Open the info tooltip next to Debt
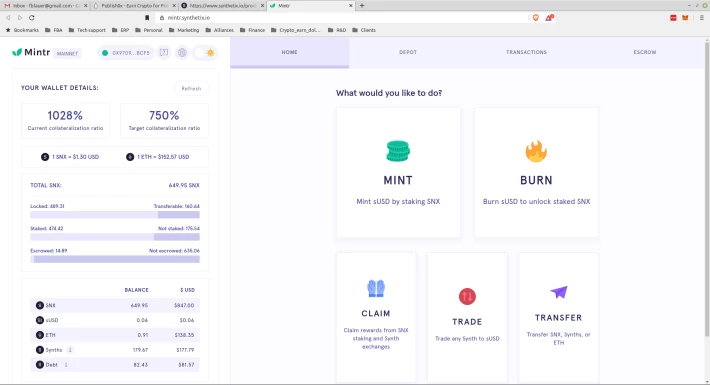 tap(66, 365)
